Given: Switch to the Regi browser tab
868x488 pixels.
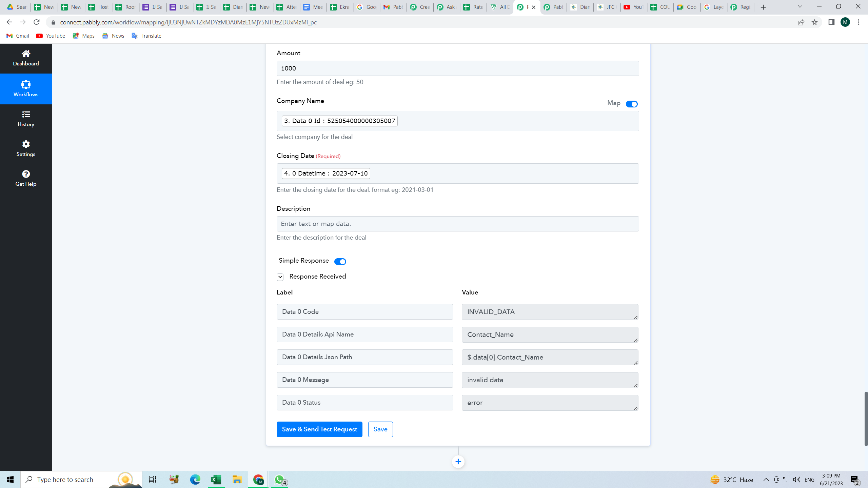Looking at the screenshot, I should pos(740,7).
